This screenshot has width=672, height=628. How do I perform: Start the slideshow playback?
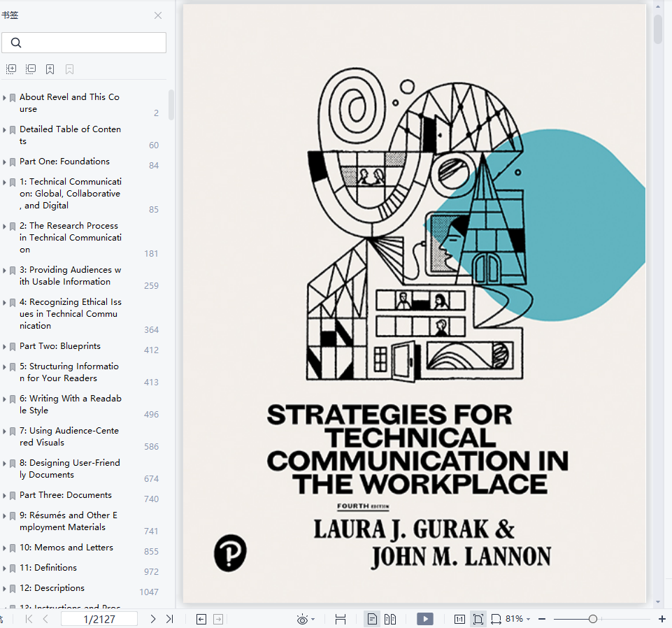click(x=425, y=619)
